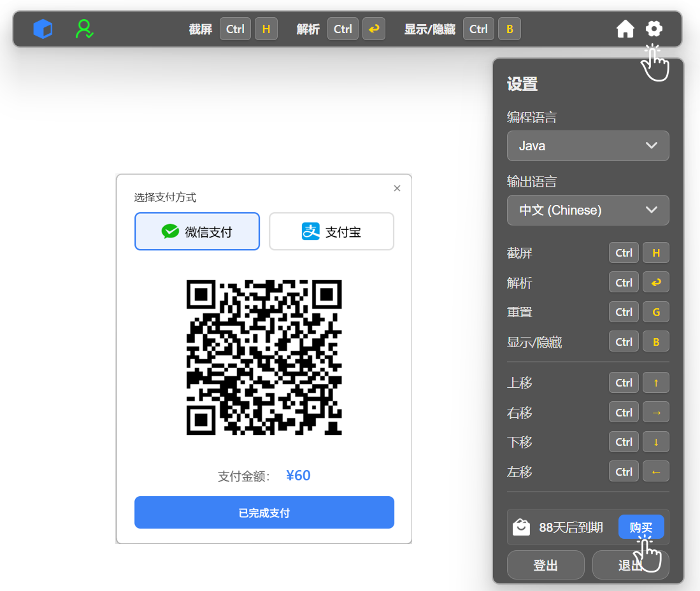Expand the 输出语言 中文 dropdown
Image resolution: width=700 pixels, height=591 pixels.
(x=587, y=210)
